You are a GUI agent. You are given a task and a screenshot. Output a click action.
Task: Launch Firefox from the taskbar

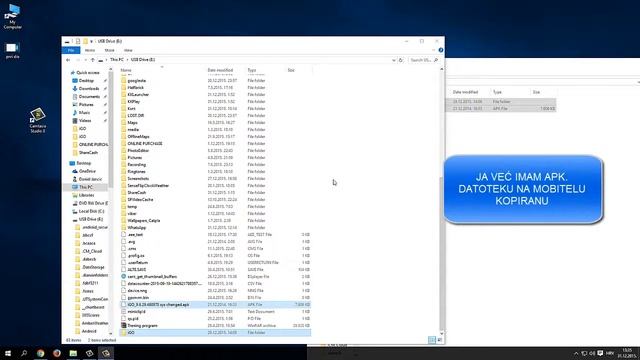[57, 353]
